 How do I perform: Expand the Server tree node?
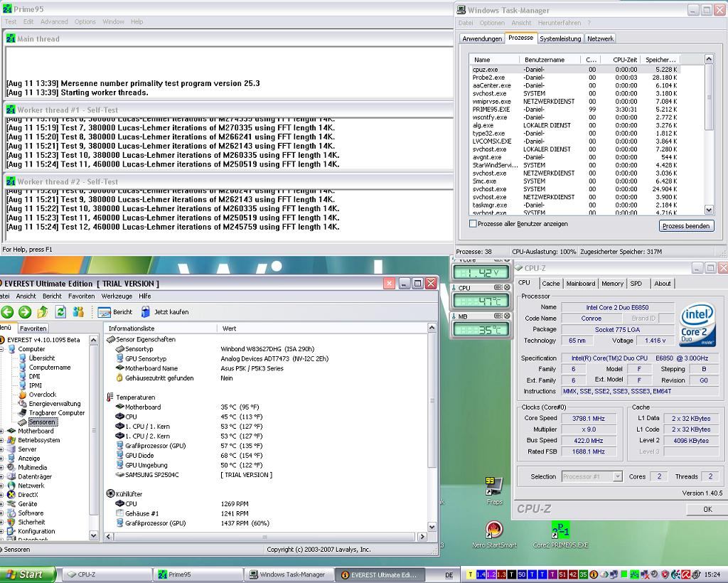pyautogui.click(x=2, y=449)
